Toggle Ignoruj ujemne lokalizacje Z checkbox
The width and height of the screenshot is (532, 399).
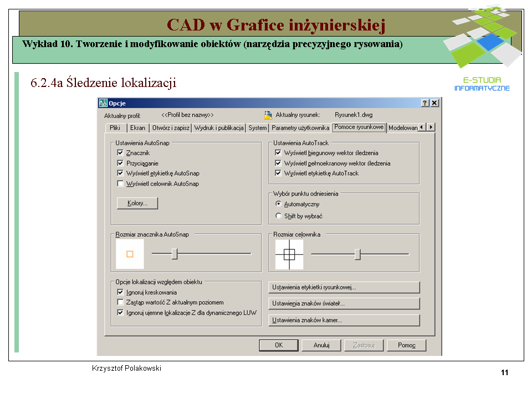120,313
